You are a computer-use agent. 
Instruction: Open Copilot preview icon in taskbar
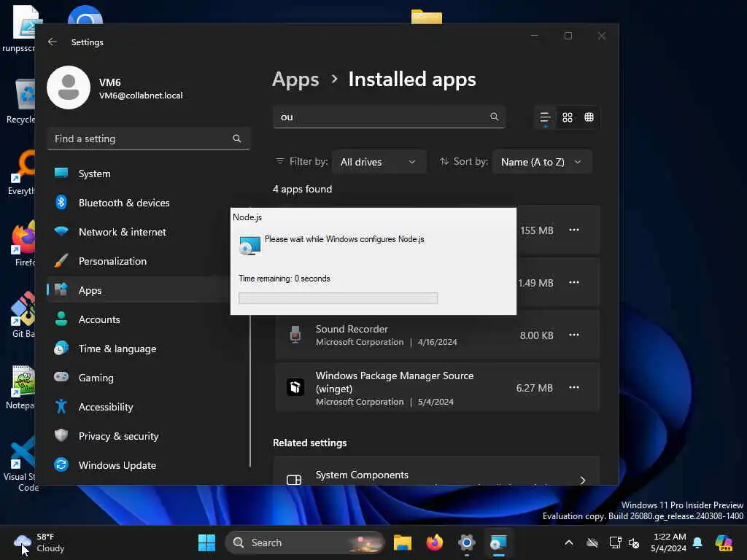724,542
